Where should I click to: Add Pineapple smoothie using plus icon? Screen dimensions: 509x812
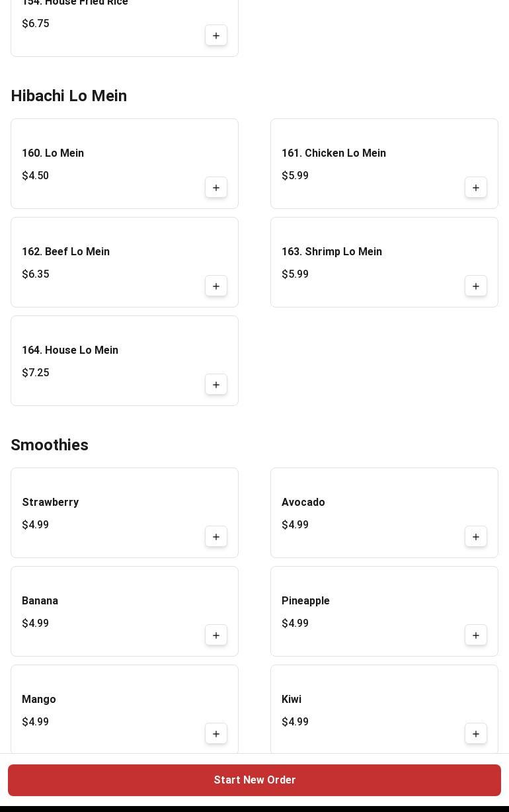[476, 635]
